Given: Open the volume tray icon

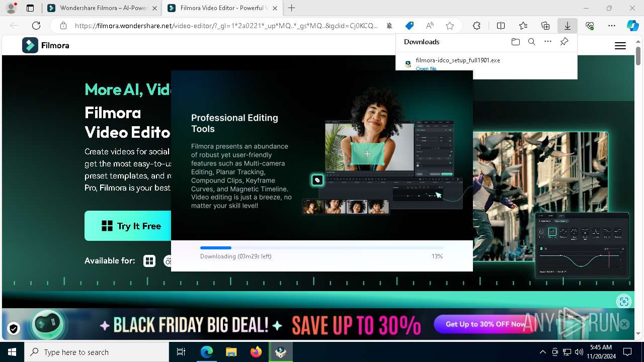Looking at the screenshot, I should click(x=579, y=352).
